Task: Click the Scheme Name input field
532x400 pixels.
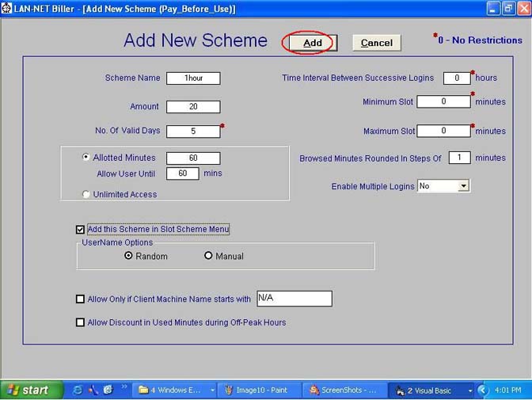Action: [193, 78]
